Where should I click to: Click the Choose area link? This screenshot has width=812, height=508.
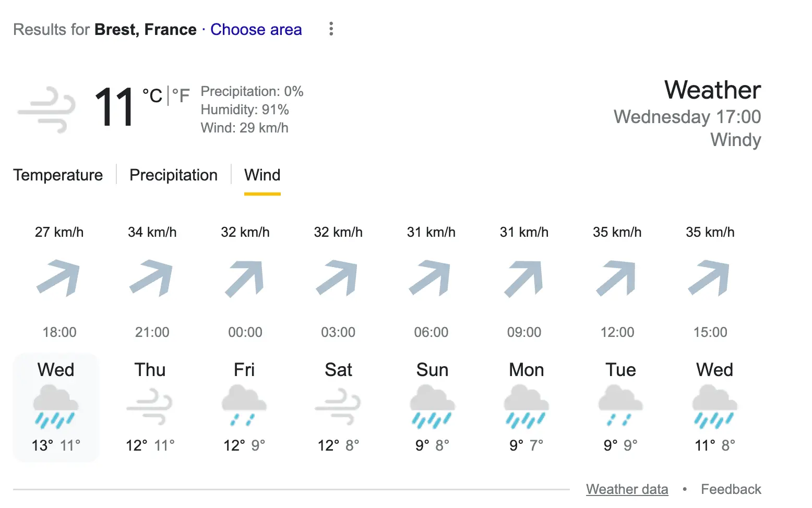tap(256, 30)
